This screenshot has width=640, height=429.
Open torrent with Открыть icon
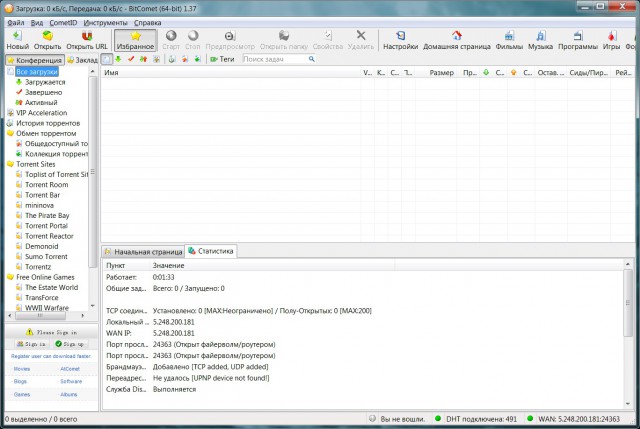(x=47, y=36)
